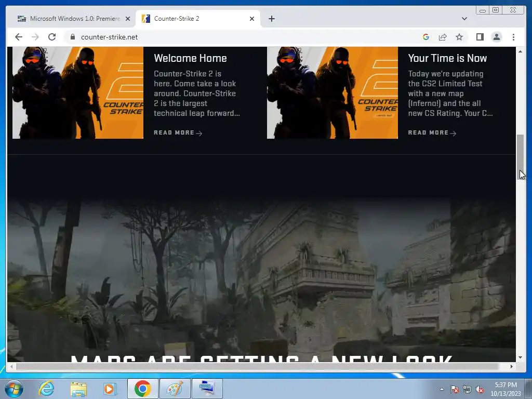The width and height of the screenshot is (532, 399).
Task: View site security lock info
Action: click(x=72, y=37)
